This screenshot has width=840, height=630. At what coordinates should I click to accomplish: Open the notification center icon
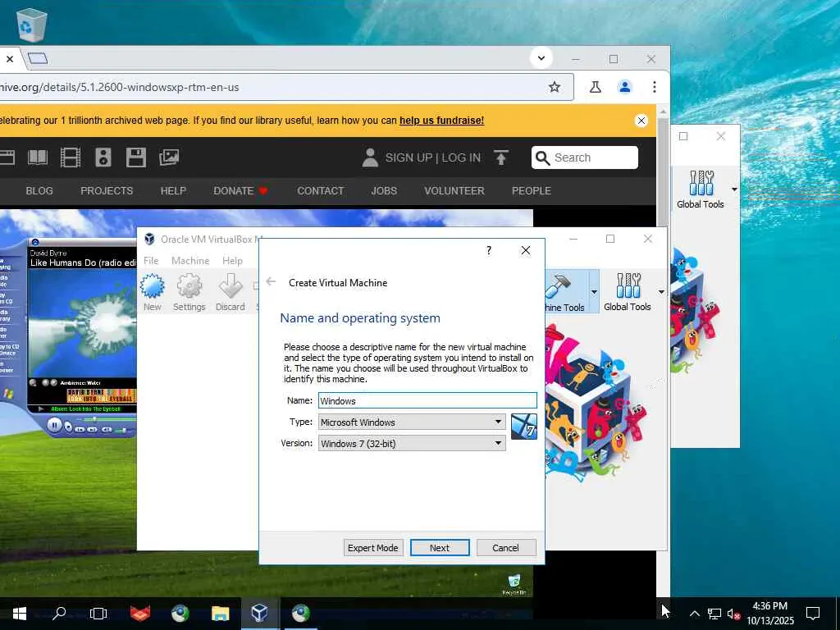(x=813, y=614)
